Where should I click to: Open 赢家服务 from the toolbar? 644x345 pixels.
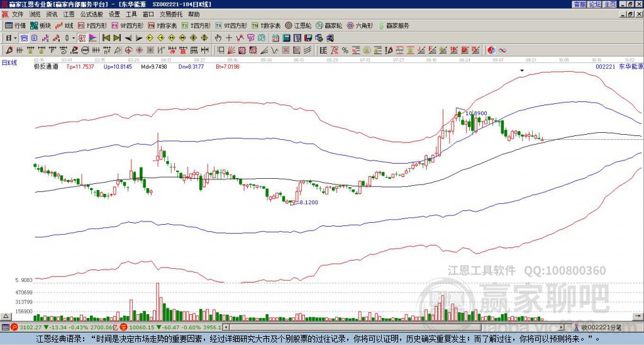click(x=394, y=25)
